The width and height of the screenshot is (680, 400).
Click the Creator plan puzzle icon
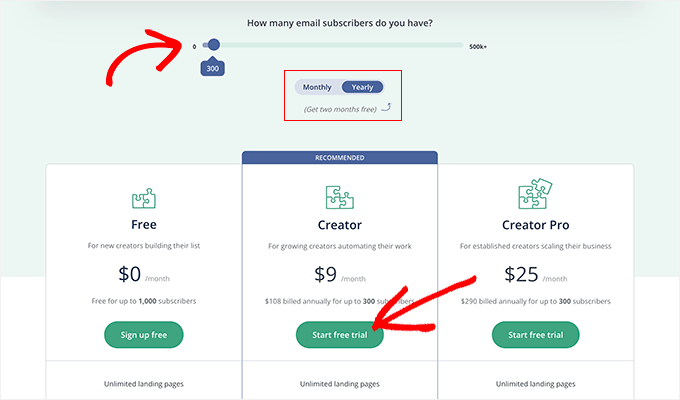[339, 197]
